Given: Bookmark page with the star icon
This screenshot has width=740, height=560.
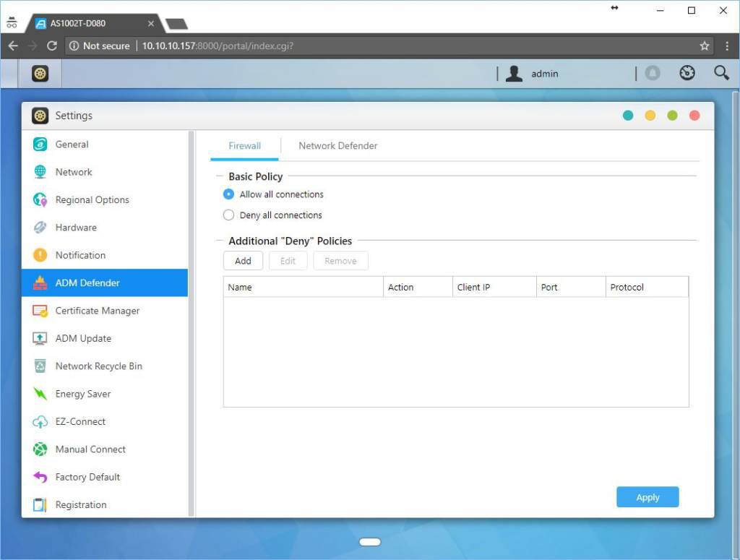Looking at the screenshot, I should pos(705,46).
